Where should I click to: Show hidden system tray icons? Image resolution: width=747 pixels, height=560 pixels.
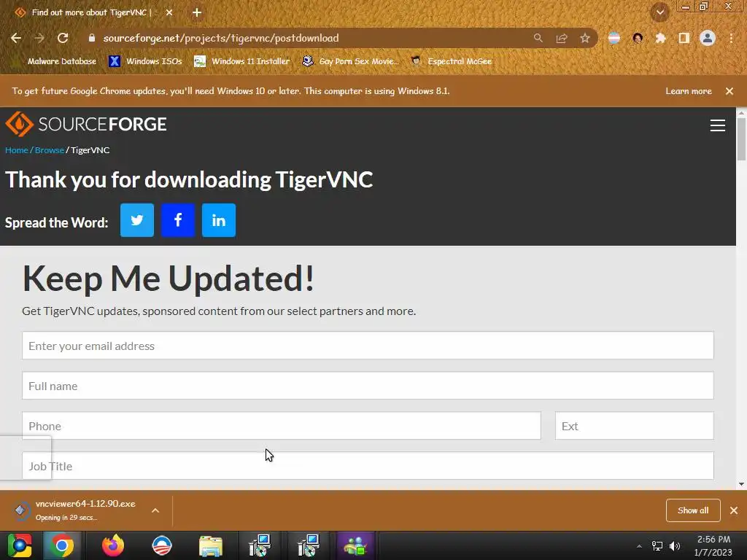click(x=639, y=546)
